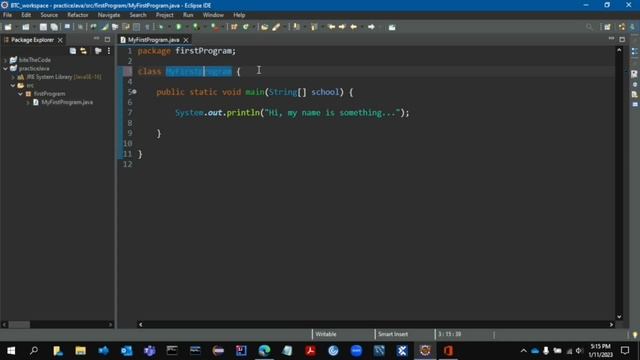Click the Run Last Tool external tools icon

(x=215, y=27)
